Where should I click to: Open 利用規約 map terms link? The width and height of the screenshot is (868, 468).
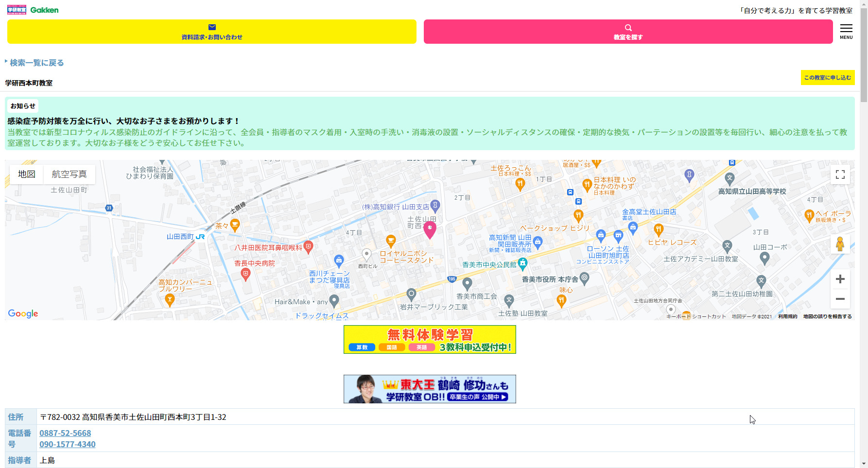coord(787,316)
